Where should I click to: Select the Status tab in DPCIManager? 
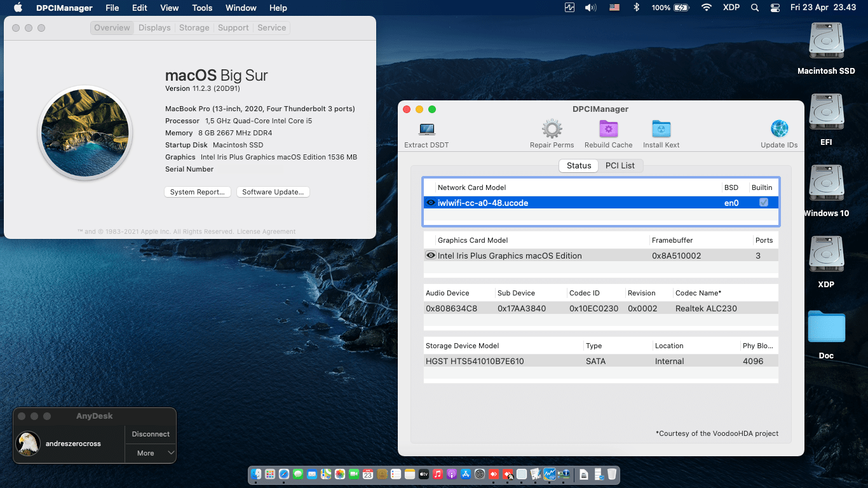click(579, 165)
